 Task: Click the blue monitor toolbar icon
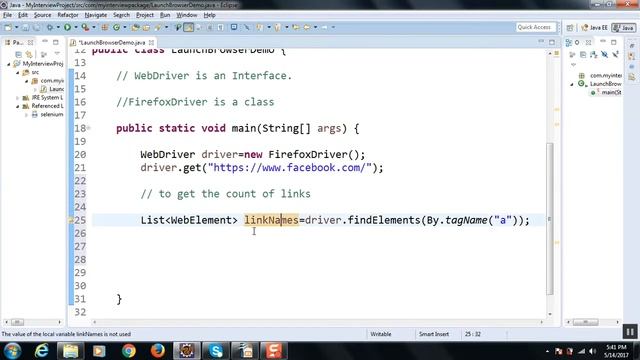[x=234, y=27]
